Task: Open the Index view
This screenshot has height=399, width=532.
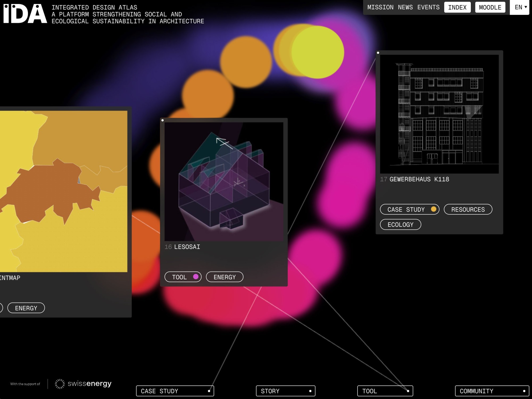Action: click(x=457, y=7)
